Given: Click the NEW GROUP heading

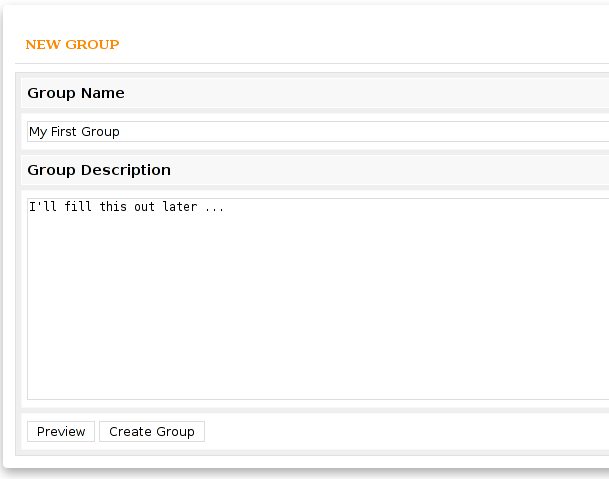Looking at the screenshot, I should click(x=72, y=45).
